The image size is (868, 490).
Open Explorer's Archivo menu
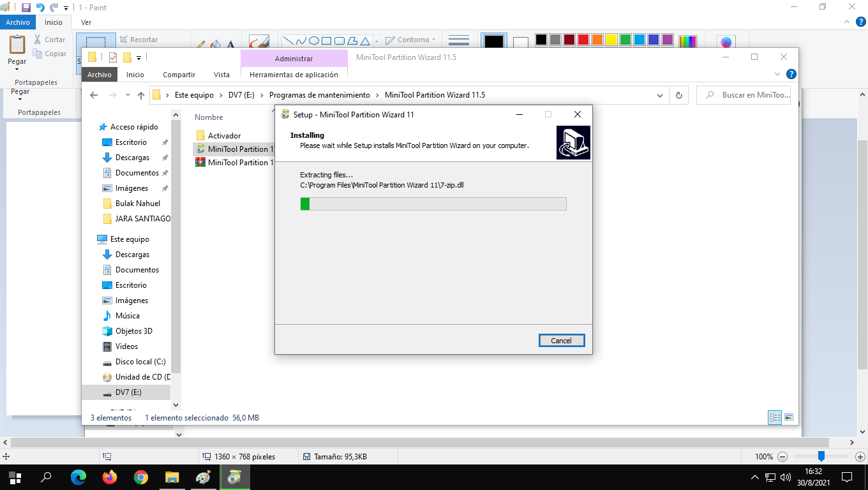tap(100, 75)
